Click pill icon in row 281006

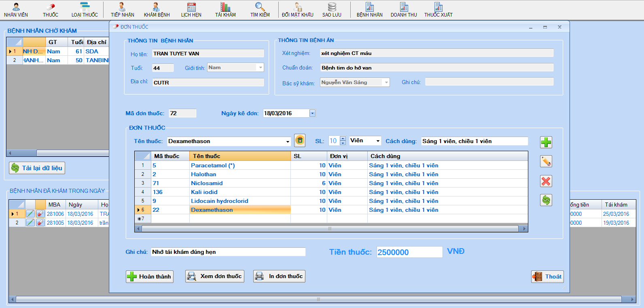click(x=40, y=214)
